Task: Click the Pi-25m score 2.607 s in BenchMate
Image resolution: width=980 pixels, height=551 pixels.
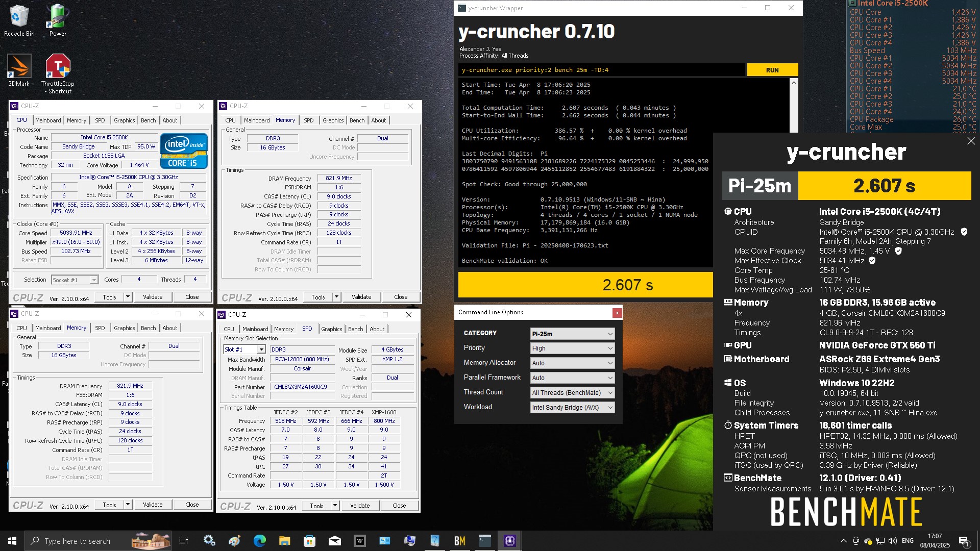Action: point(884,186)
